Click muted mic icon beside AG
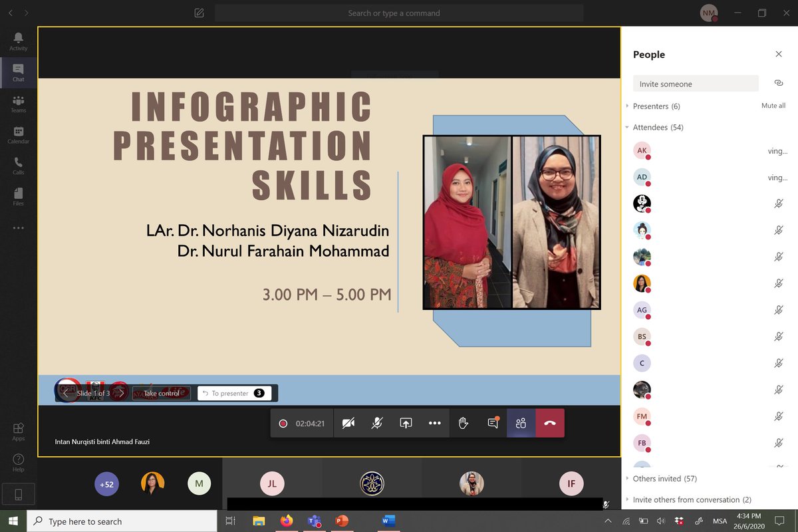Screen dimensions: 798x532 (779, 310)
